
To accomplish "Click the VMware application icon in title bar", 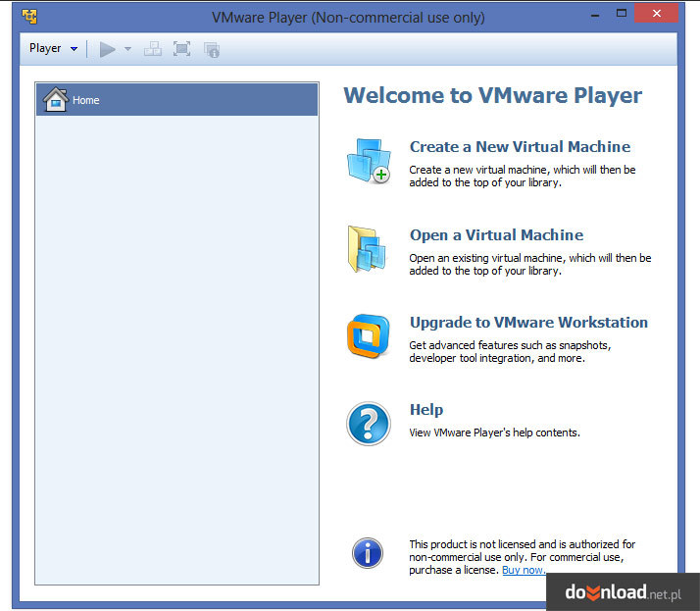I will (30, 17).
